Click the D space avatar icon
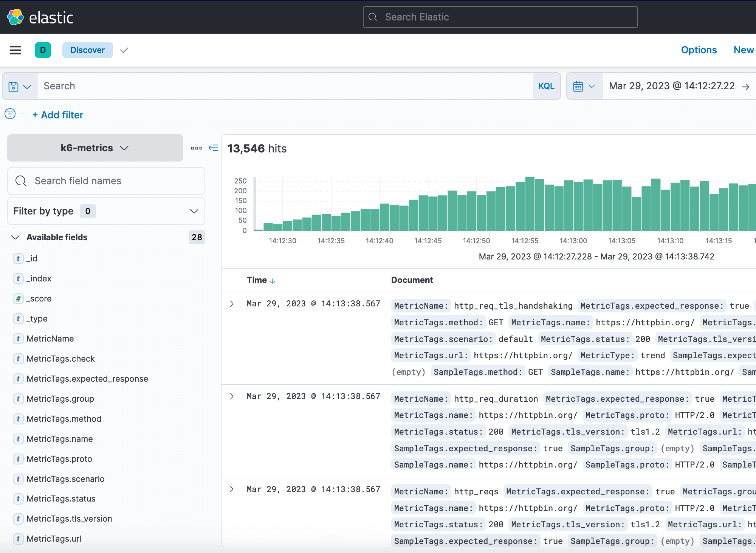This screenshot has height=553, width=756. tap(43, 50)
